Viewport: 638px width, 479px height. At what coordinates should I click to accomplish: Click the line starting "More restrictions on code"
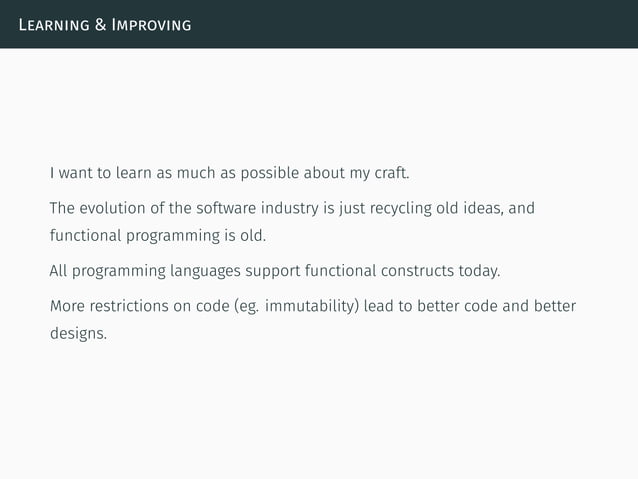click(x=312, y=305)
